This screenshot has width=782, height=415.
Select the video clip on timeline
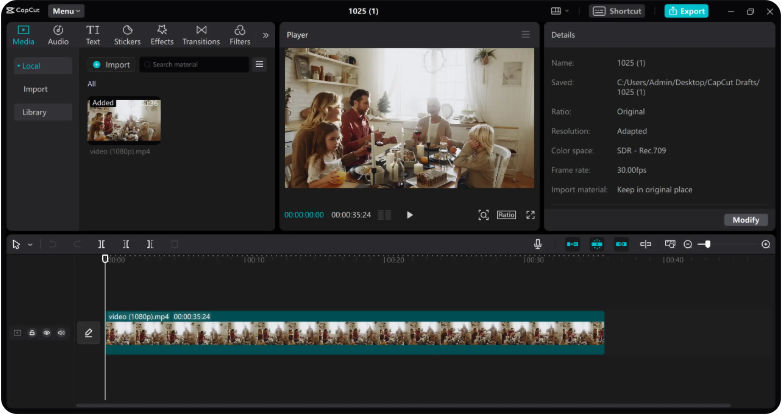click(355, 333)
